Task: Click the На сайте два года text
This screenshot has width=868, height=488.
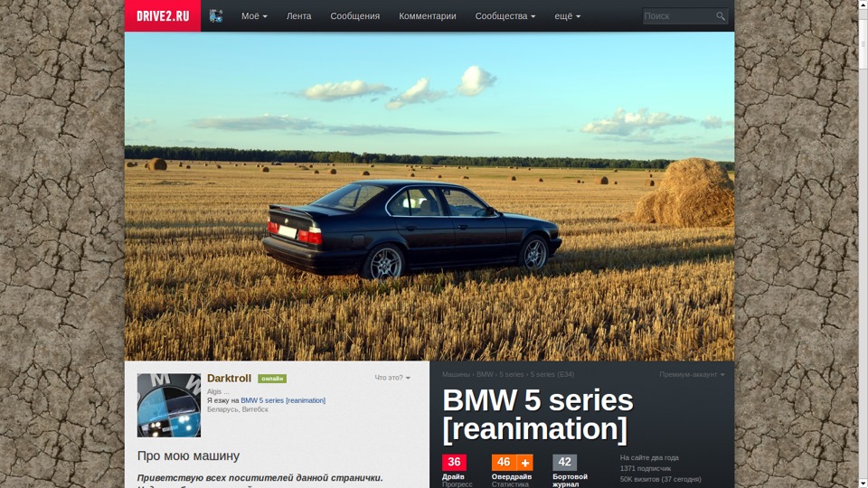Action: [x=649, y=457]
